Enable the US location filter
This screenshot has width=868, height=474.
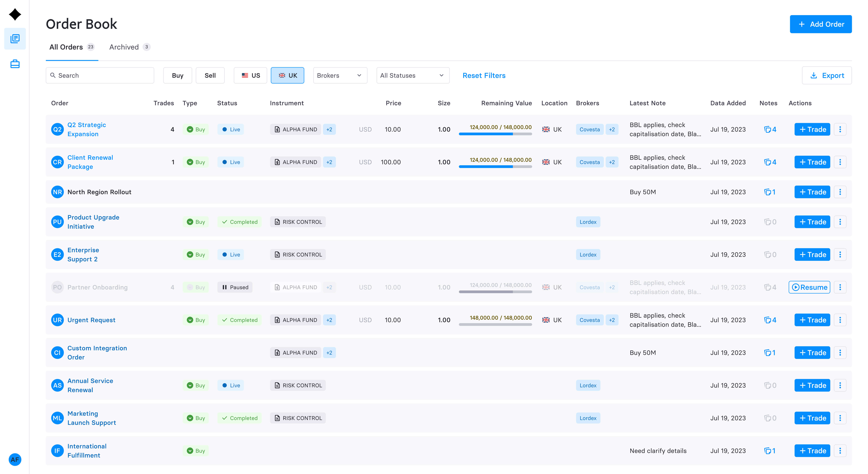(250, 75)
